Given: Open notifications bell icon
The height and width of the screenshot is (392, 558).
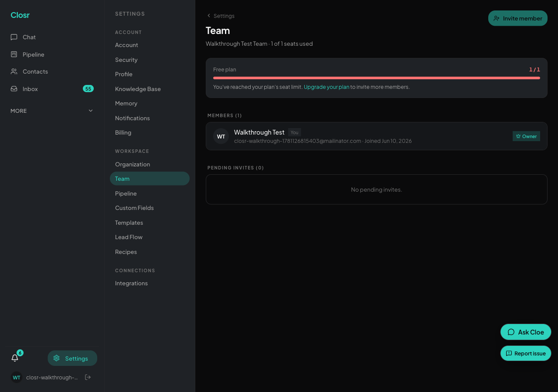Looking at the screenshot, I should coord(15,358).
